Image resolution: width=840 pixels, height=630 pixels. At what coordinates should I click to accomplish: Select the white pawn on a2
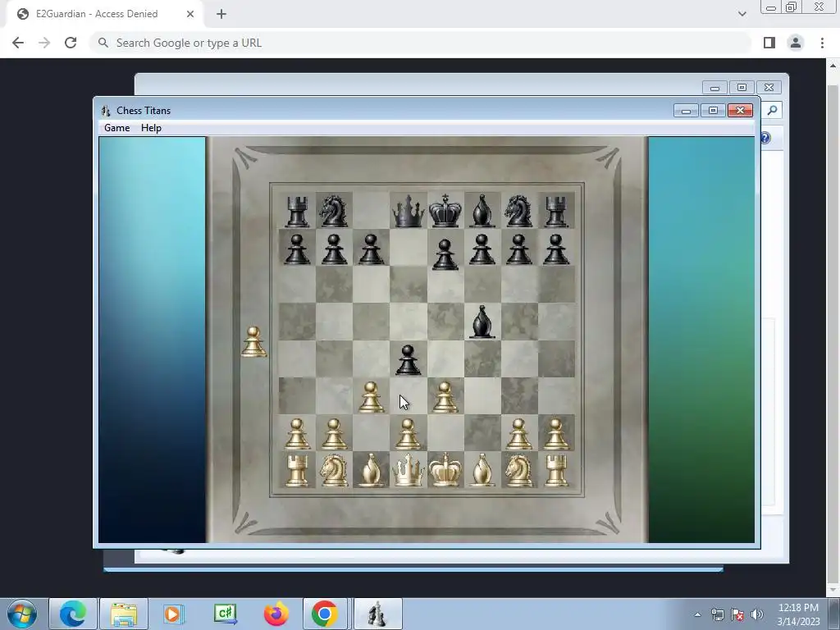click(297, 434)
